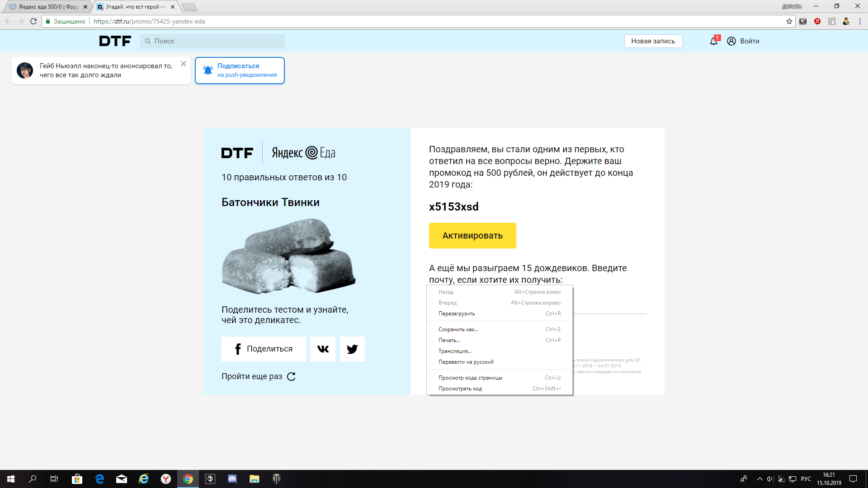Viewport: 868px width, 488px height.
Task: Show hidden system tray icons
Action: click(x=759, y=479)
